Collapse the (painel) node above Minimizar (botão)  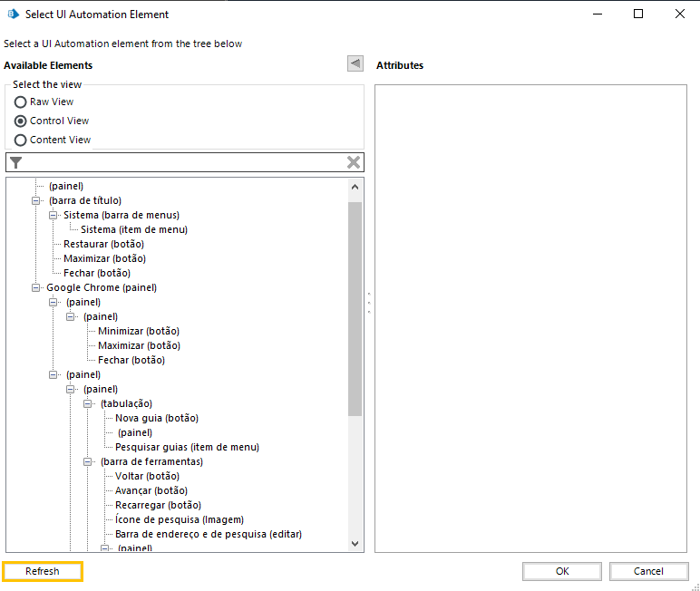71,317
